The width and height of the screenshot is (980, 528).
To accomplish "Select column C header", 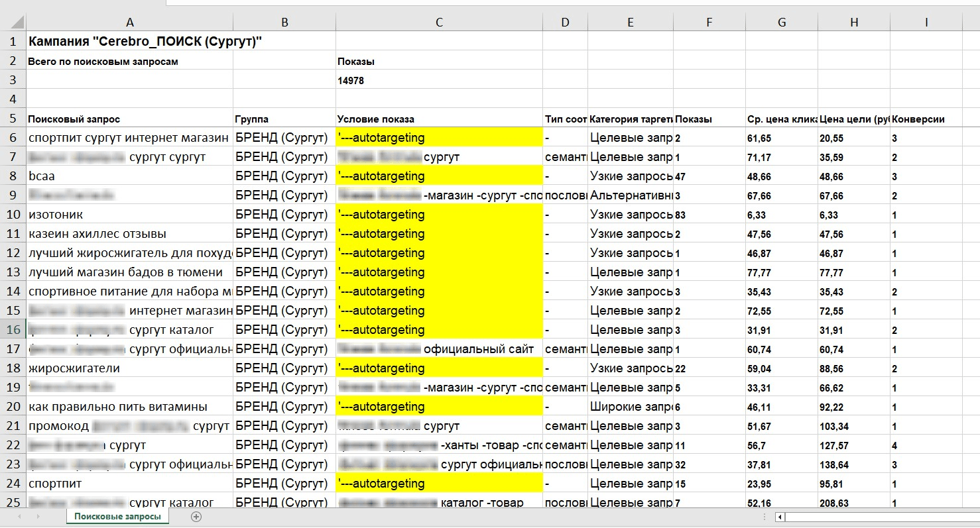I will [x=439, y=23].
